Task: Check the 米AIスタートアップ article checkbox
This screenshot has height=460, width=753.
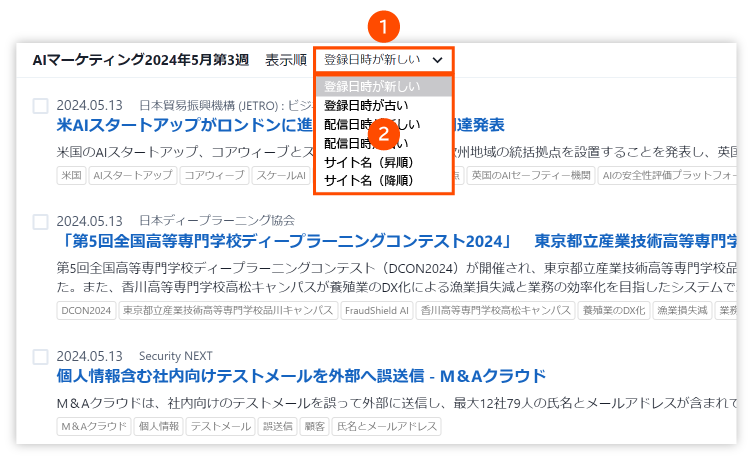Action: point(40,106)
